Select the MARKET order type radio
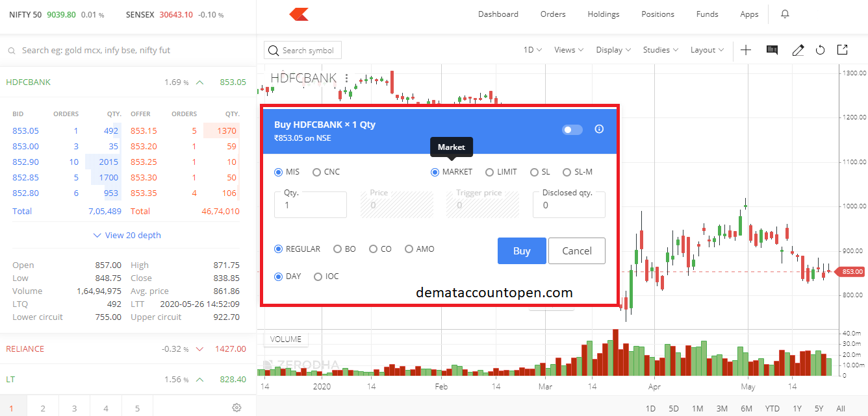The height and width of the screenshot is (416, 868). coord(435,172)
